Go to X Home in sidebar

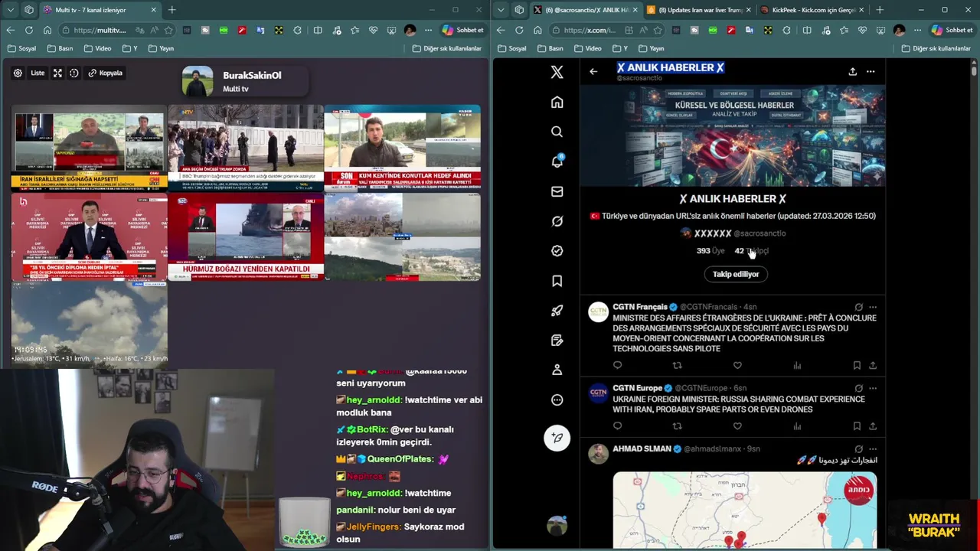tap(557, 102)
